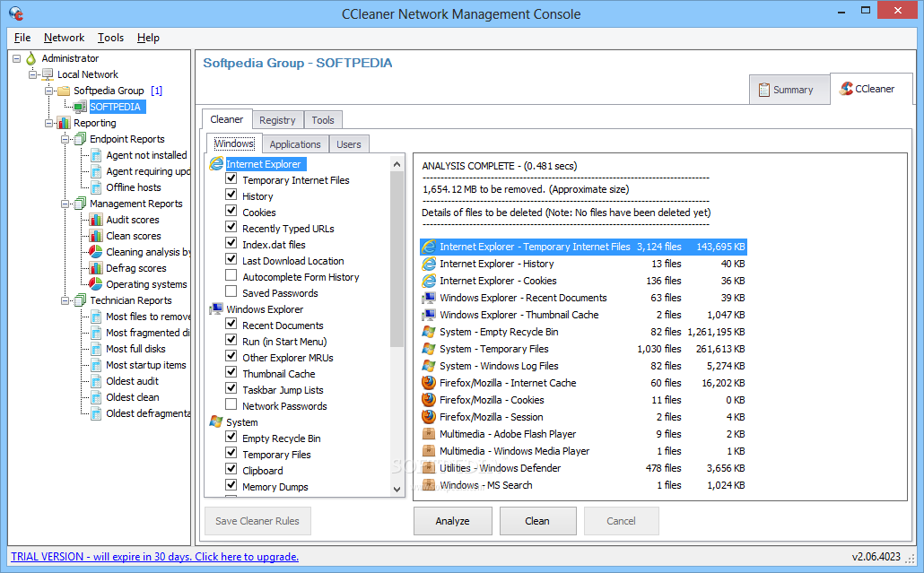Screen dimensions: 924x573
Task: Click the Clean button
Action: click(537, 521)
